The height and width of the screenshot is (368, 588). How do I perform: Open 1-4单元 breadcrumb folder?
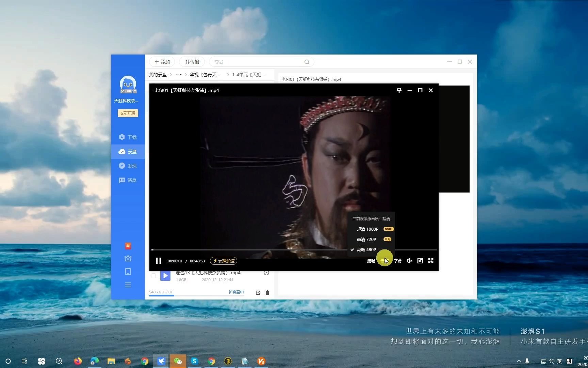248,75
